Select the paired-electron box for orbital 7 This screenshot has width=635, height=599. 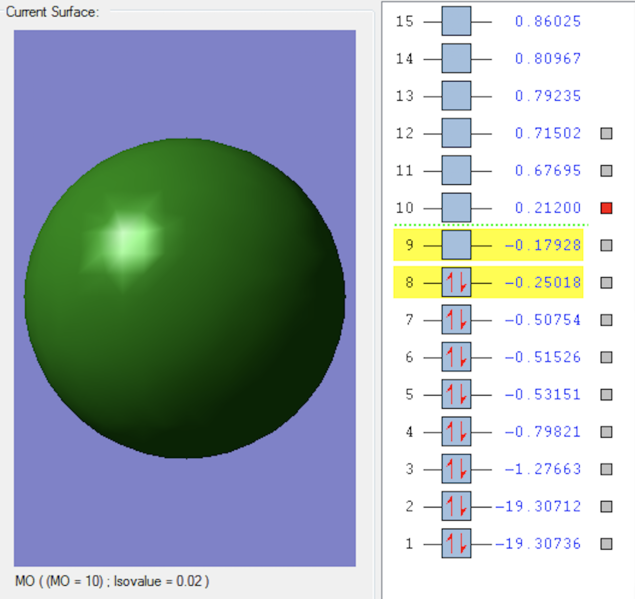coord(456,320)
